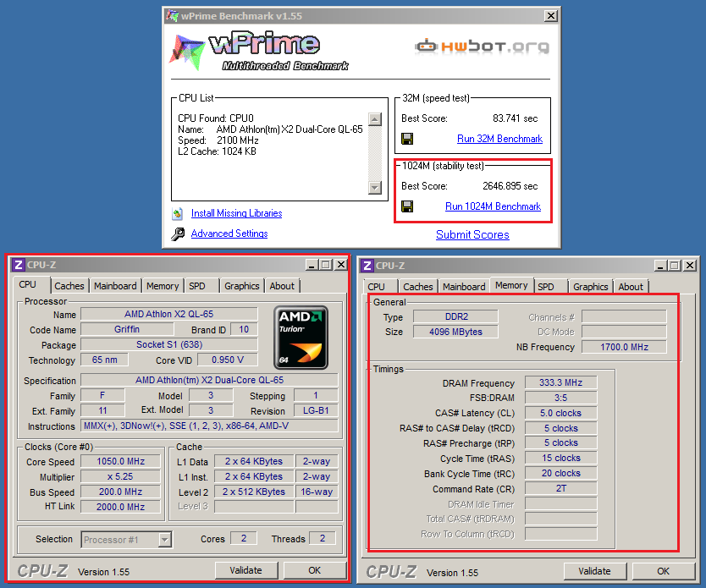The height and width of the screenshot is (588, 706).
Task: Click the Code Name field Griffin
Action: coord(126,329)
